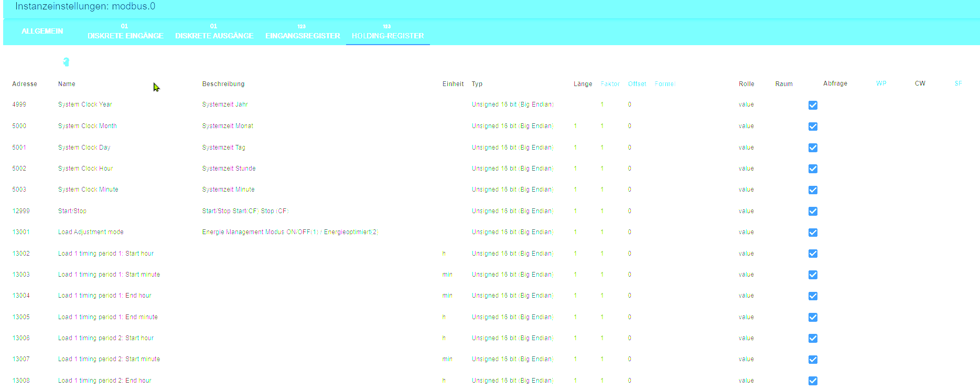Click the WP column header

click(x=881, y=83)
